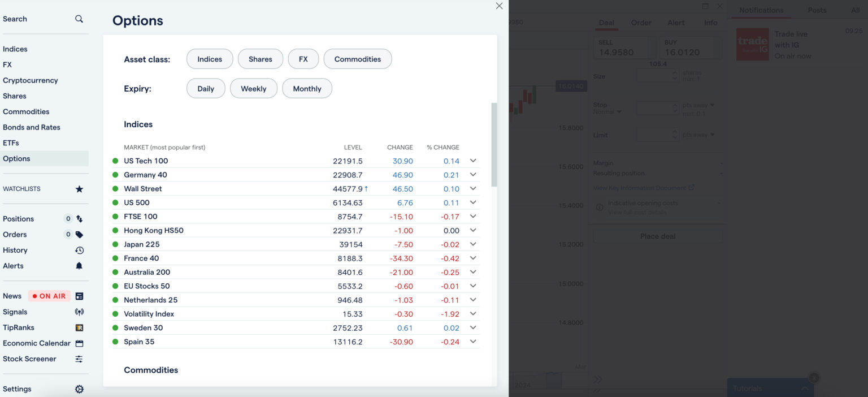
Task: Click the options list vertical scrollbar
Action: (x=494, y=145)
